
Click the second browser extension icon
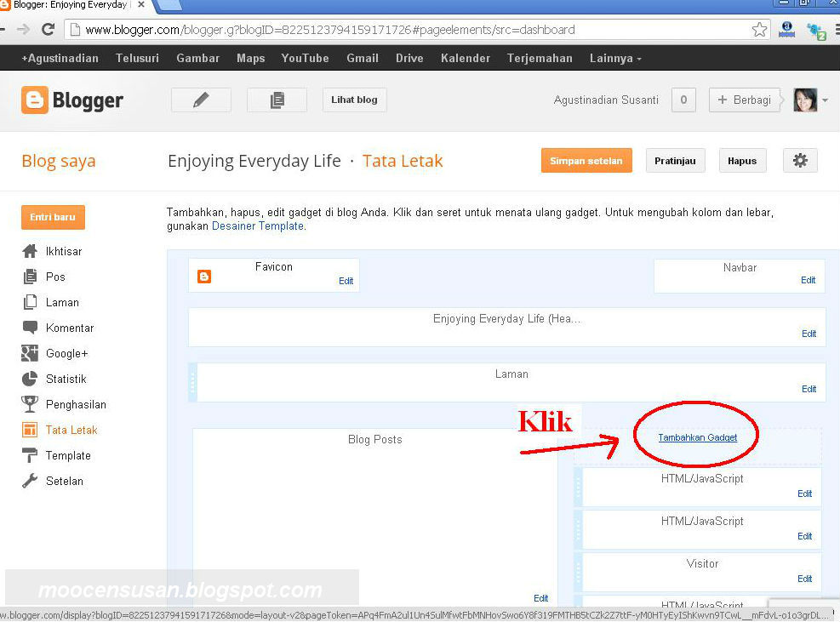point(816,31)
